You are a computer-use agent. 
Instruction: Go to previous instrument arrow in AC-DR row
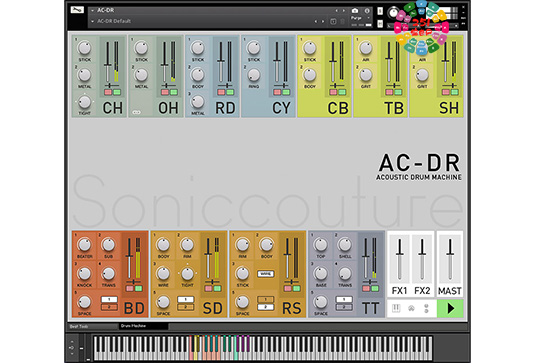(x=336, y=11)
